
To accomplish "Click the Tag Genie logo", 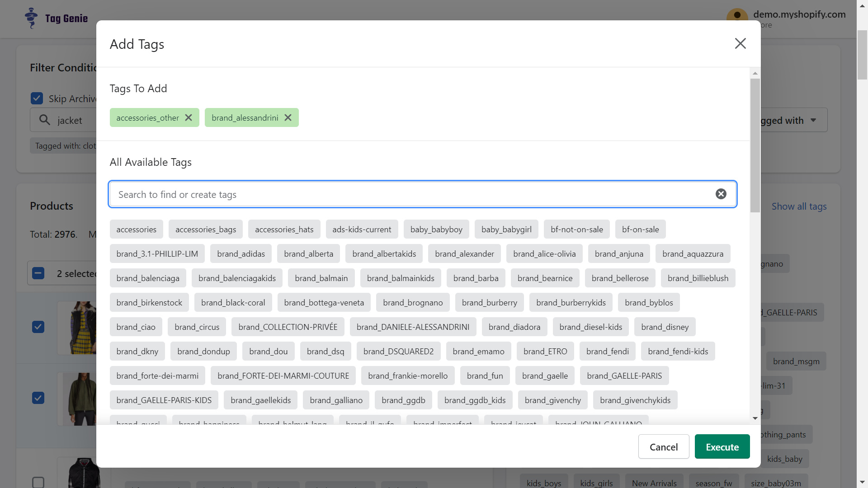I will [57, 19].
